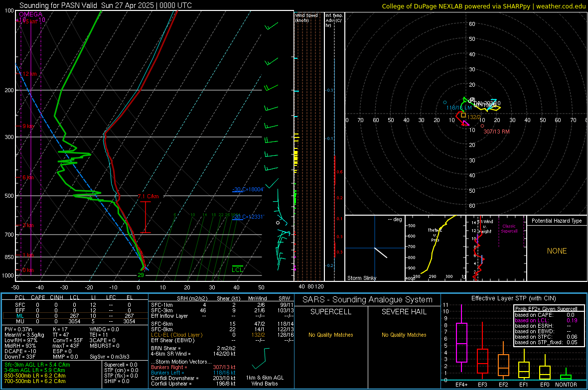Click the 'Storm Slinky' panel label
588x390 pixels.
click(361, 278)
